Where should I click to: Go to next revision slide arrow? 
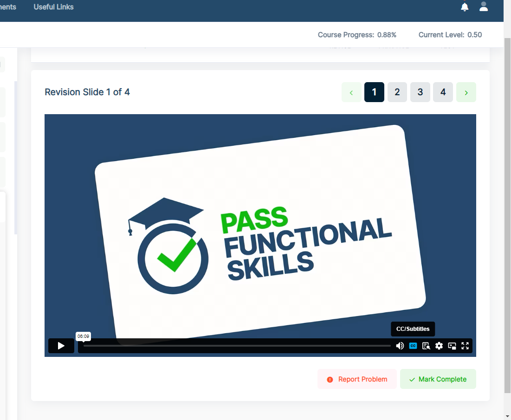[466, 92]
